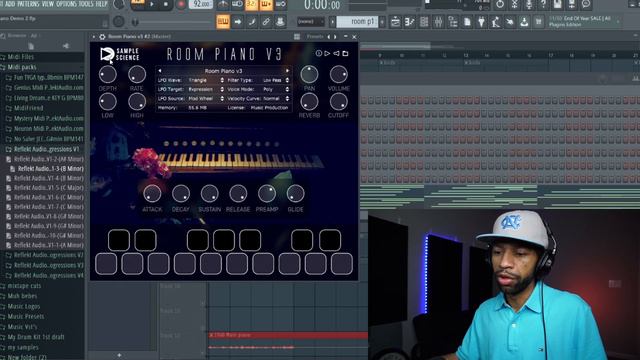Open the Filter Type Low Pass dropdown
The width and height of the screenshot is (640, 360).
(276, 80)
